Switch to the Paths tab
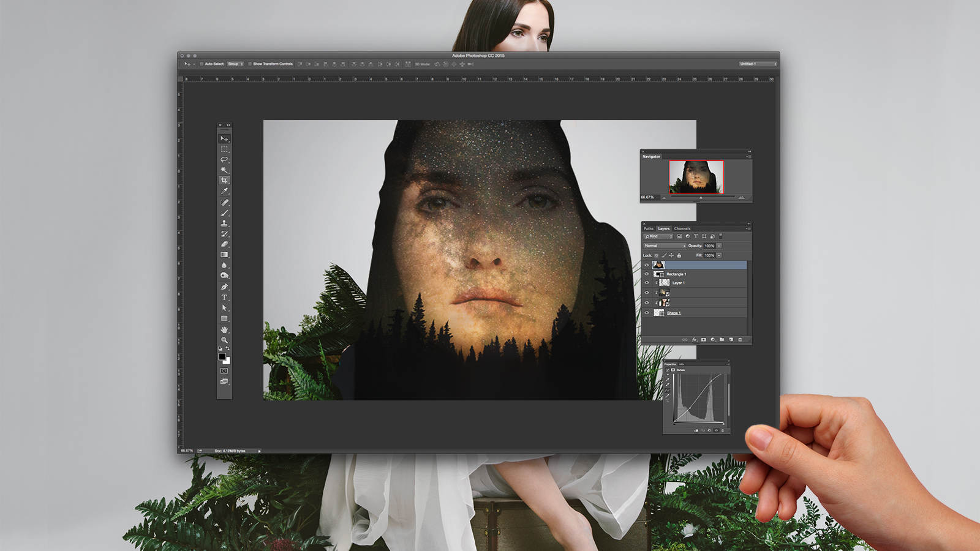The width and height of the screenshot is (980, 551). (x=648, y=228)
